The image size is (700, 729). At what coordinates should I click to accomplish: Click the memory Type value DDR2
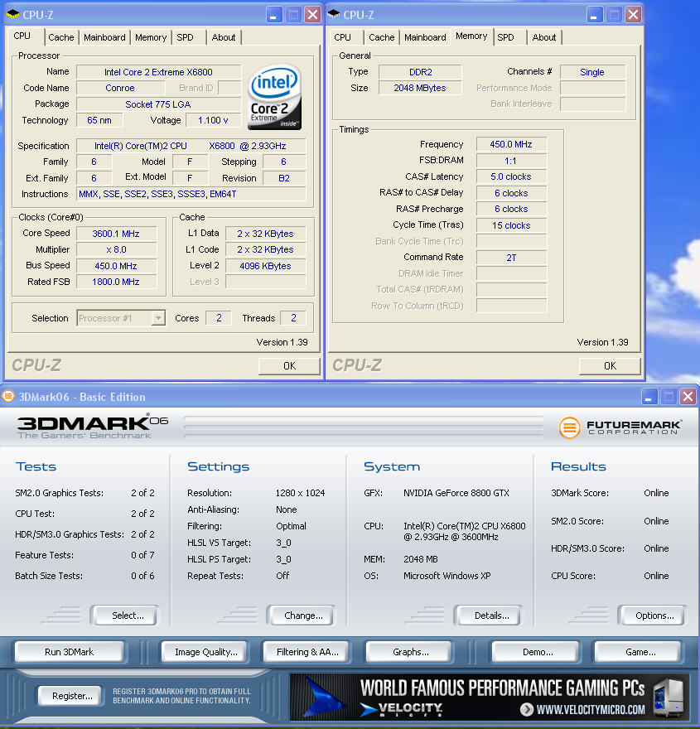coord(420,72)
